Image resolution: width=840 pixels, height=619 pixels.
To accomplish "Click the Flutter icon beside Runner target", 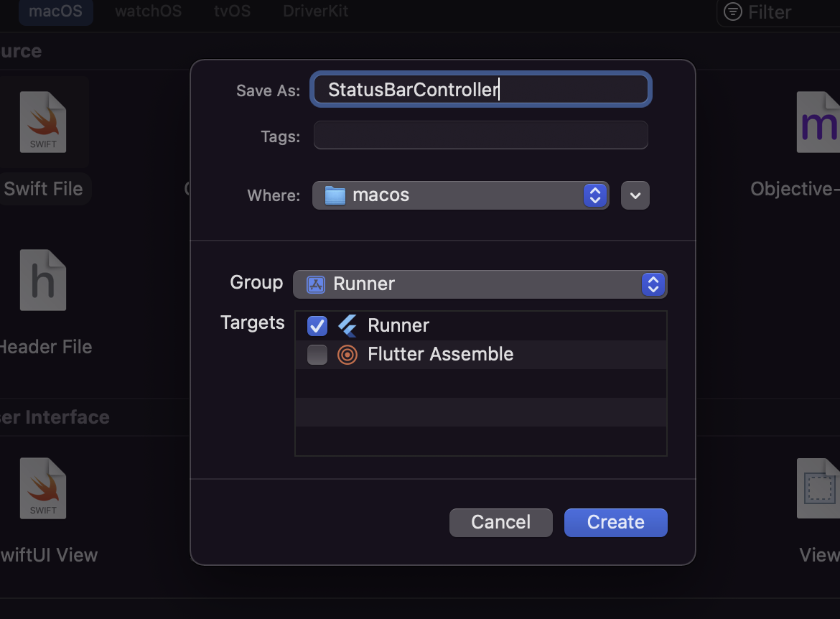I will (x=347, y=325).
